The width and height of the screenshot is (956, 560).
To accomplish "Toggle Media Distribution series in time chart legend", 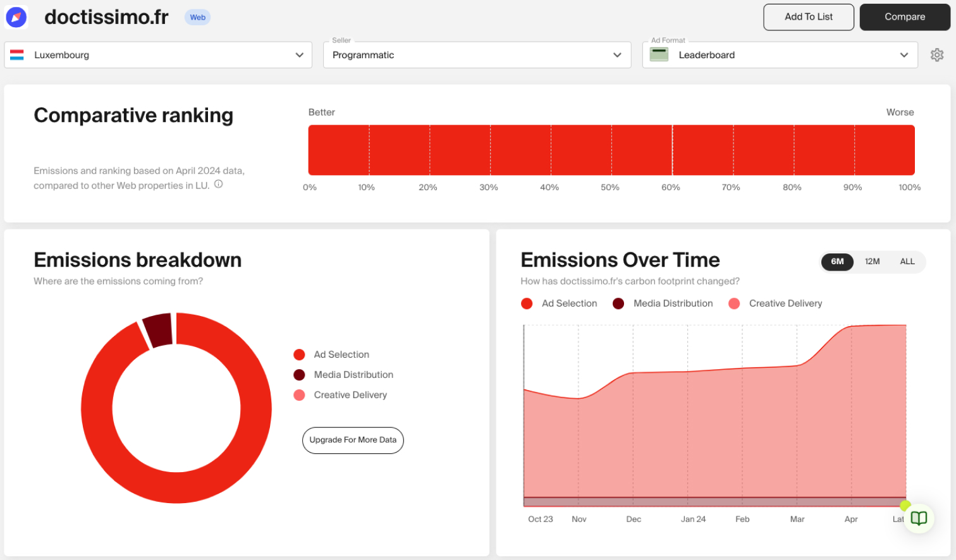I will 663,303.
